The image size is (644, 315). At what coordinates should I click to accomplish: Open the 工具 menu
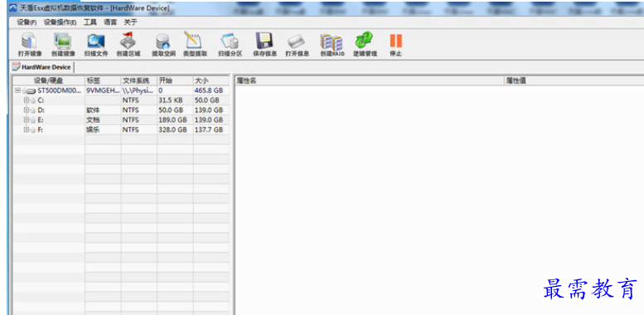pos(90,22)
